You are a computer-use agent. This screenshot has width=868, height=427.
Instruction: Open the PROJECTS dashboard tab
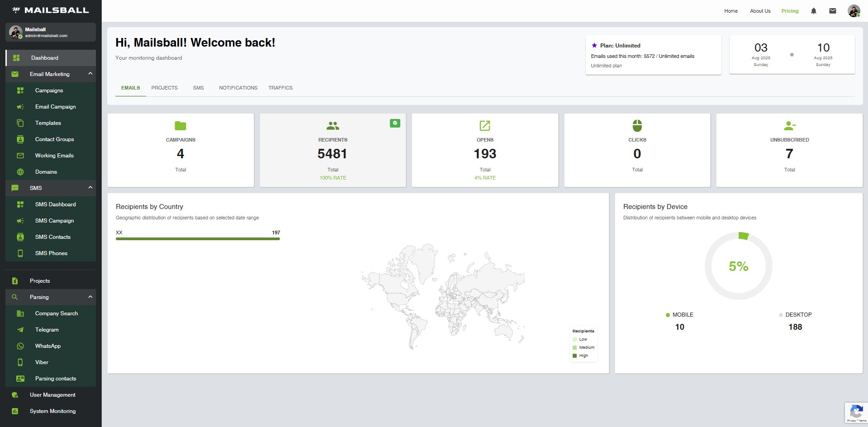pos(164,88)
